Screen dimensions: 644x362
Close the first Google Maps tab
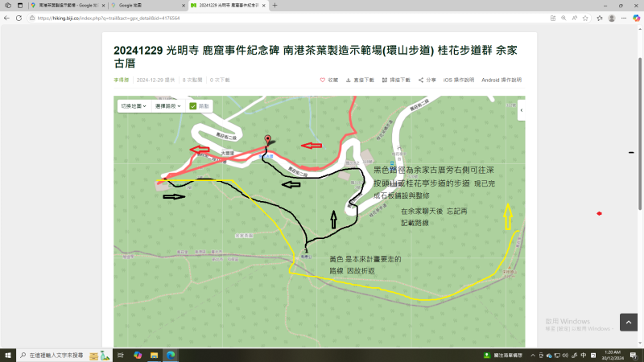click(104, 6)
